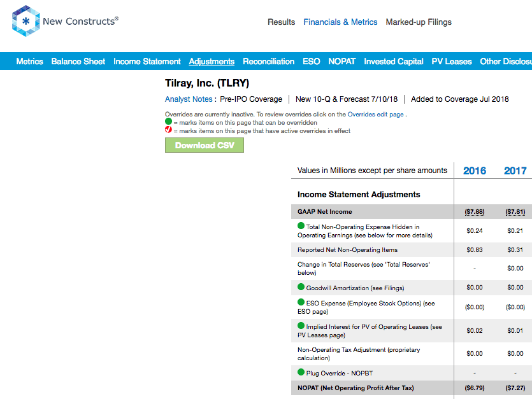
Task: Click green override dot for Total Non-Operating Expense
Action: tap(301, 226)
